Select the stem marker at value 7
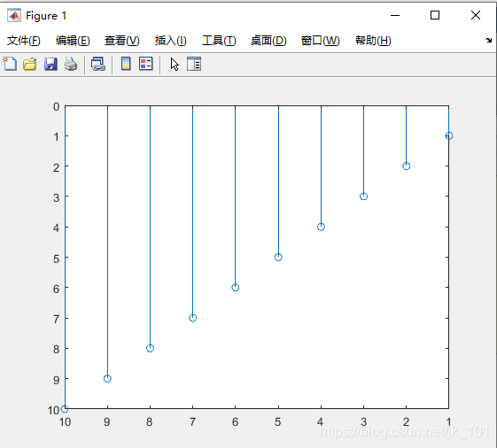 (193, 318)
